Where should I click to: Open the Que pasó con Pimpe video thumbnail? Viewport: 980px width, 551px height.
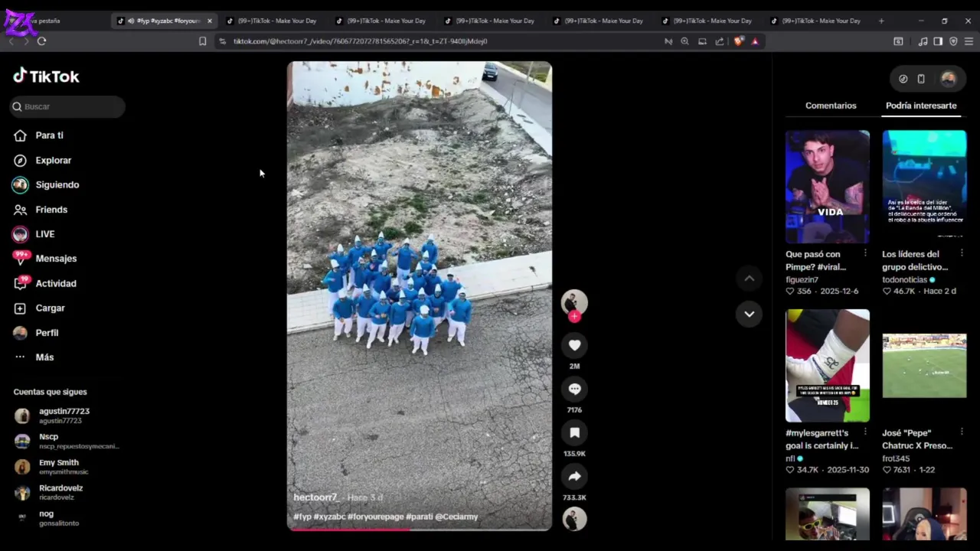click(828, 187)
